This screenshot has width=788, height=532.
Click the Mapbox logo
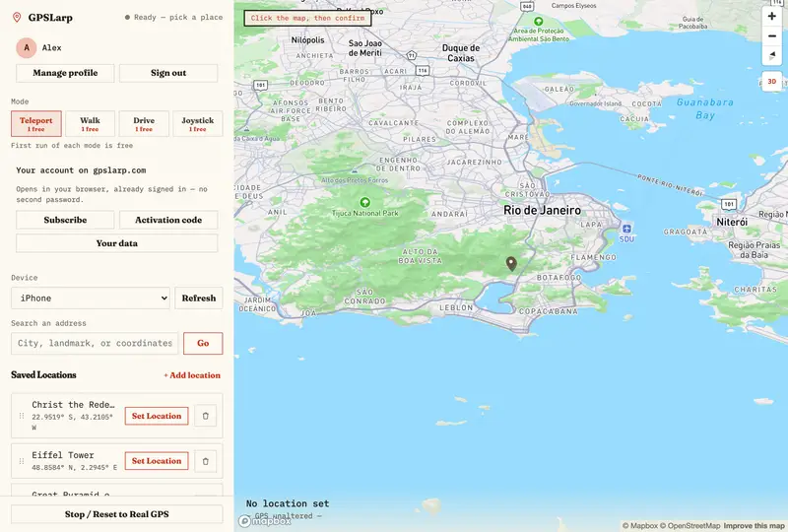265,521
